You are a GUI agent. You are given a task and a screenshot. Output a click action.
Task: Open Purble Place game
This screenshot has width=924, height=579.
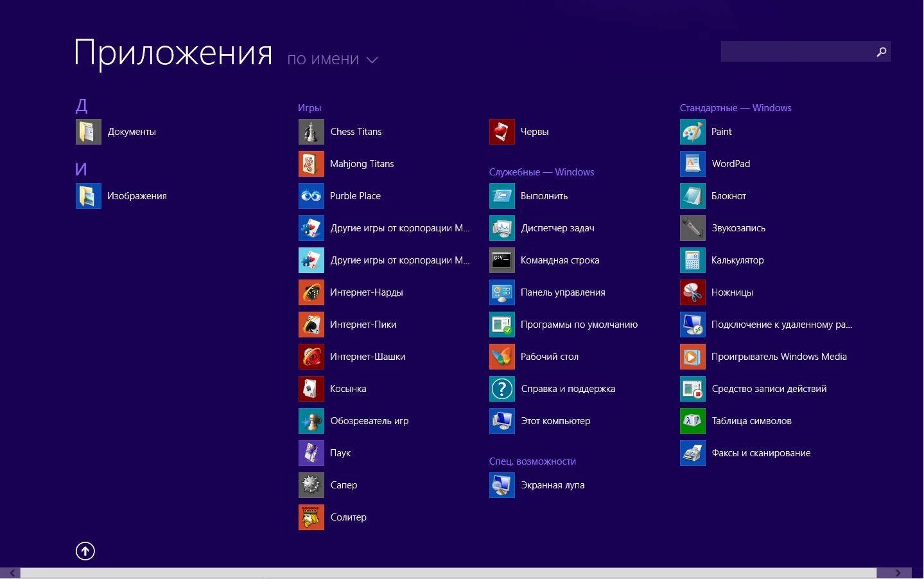pos(340,196)
